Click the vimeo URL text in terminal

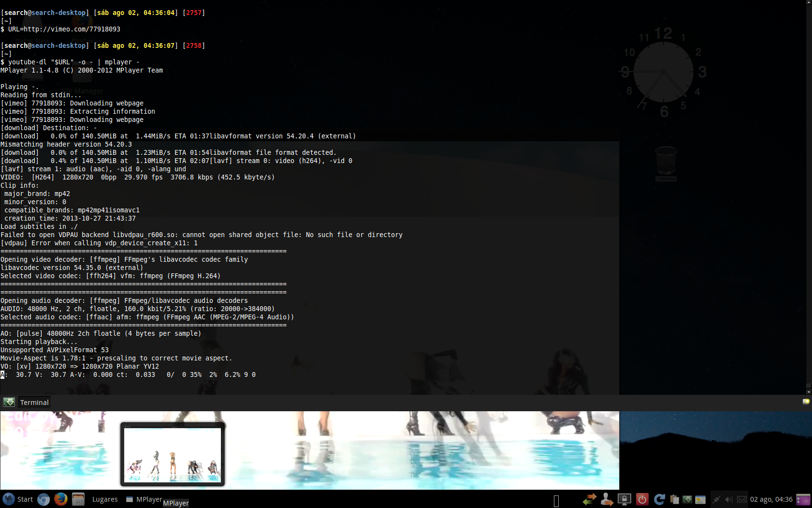coord(72,29)
